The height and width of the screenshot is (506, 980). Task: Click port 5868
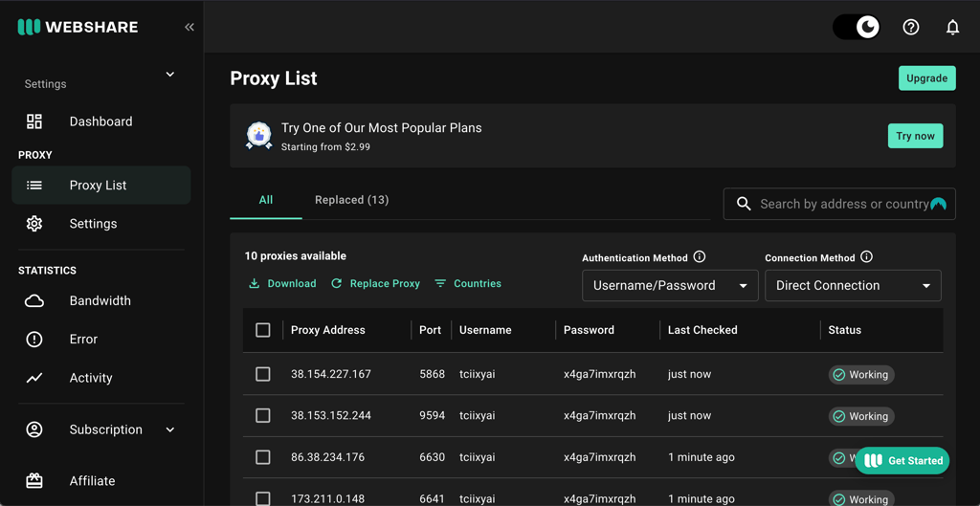click(x=433, y=374)
